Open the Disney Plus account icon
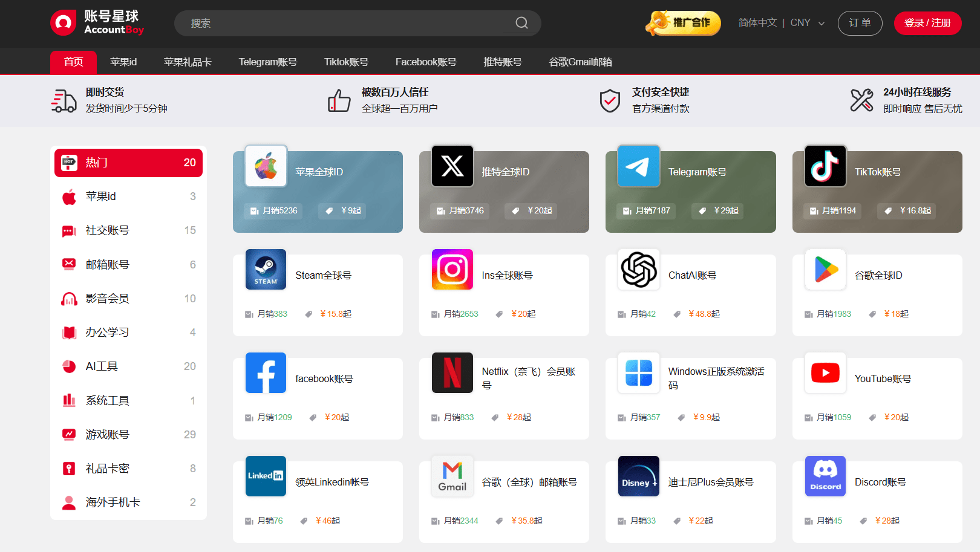 [638, 476]
